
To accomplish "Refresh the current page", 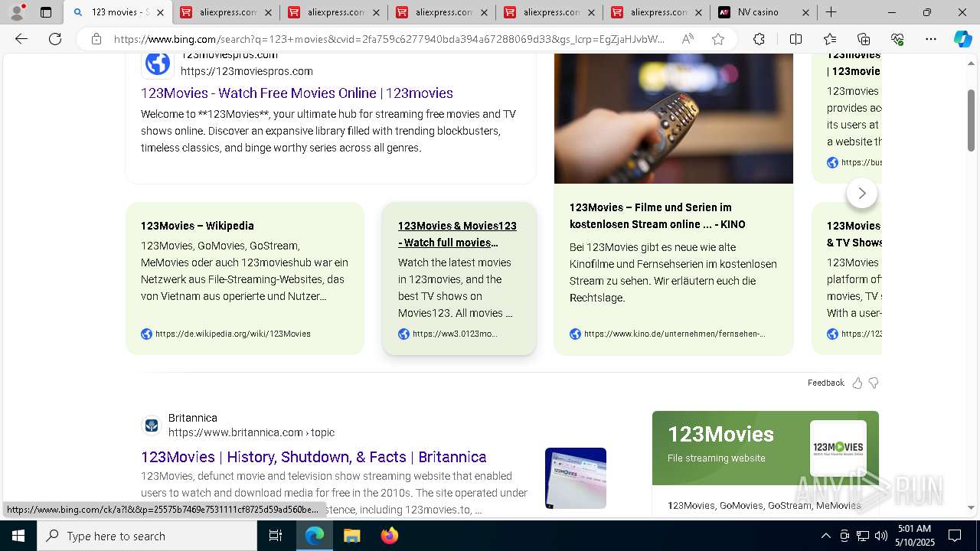I will coord(55,39).
